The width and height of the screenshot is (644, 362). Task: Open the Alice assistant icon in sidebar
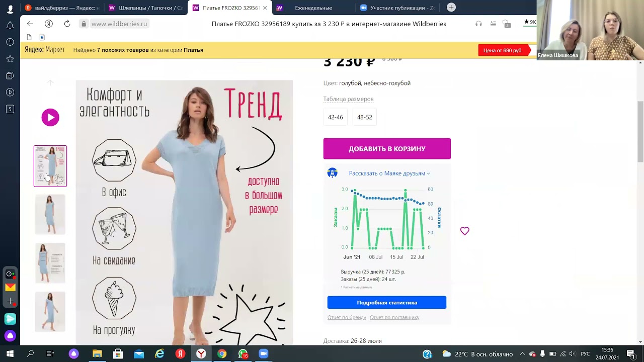[10, 335]
